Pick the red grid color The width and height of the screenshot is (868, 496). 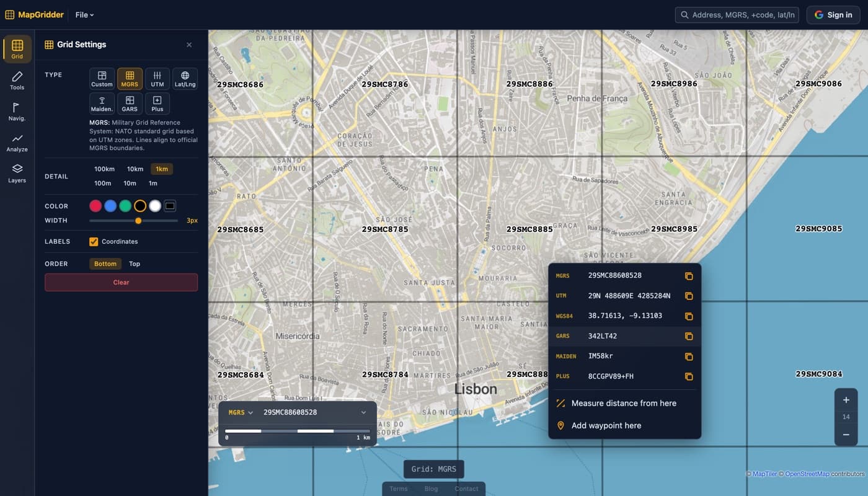coord(95,206)
